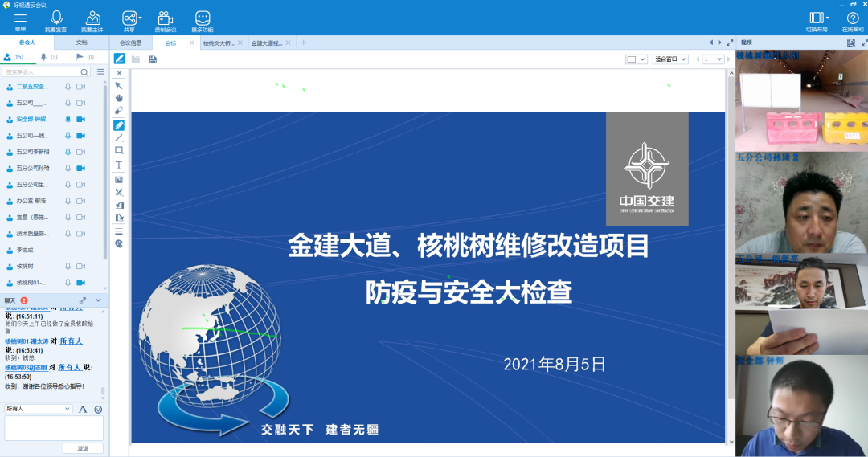Toggle camera for 技术质量部 participant

click(81, 234)
